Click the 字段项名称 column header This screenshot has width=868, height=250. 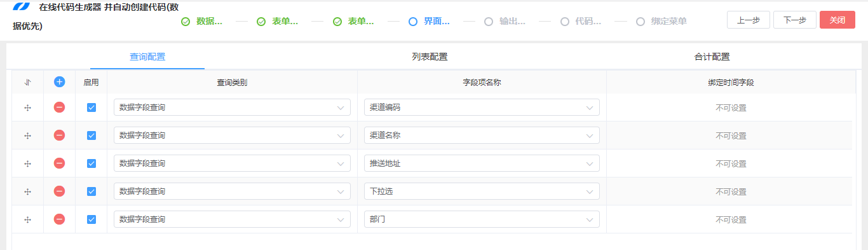point(482,83)
